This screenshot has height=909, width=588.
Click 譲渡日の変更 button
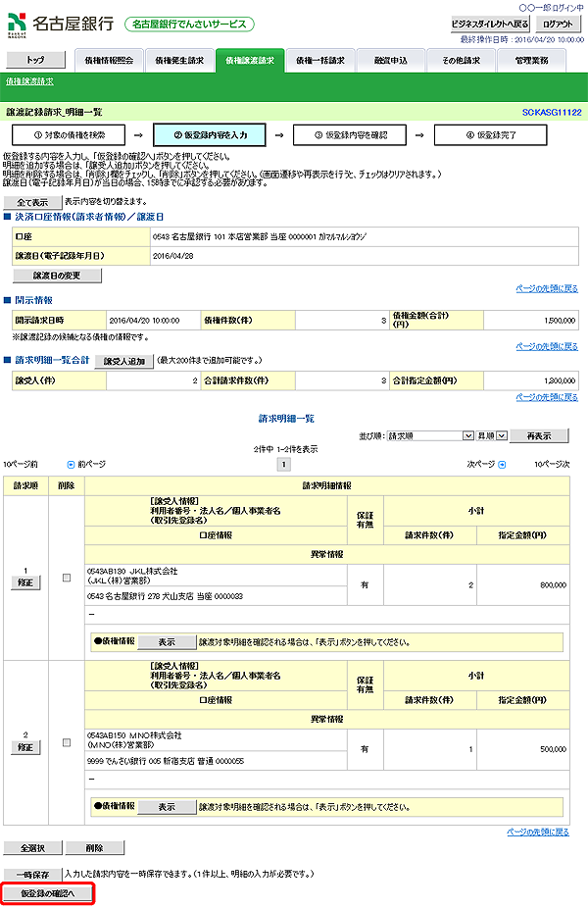[57, 276]
